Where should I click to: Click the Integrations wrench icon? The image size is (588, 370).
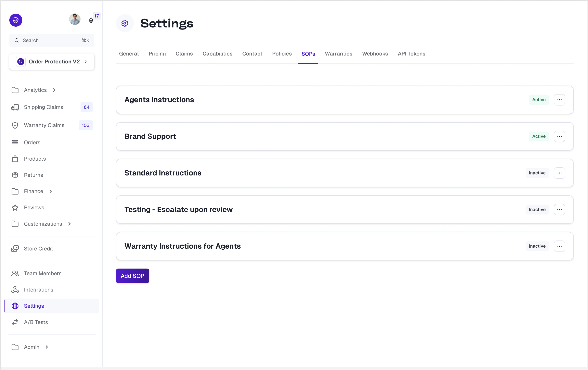(15, 290)
